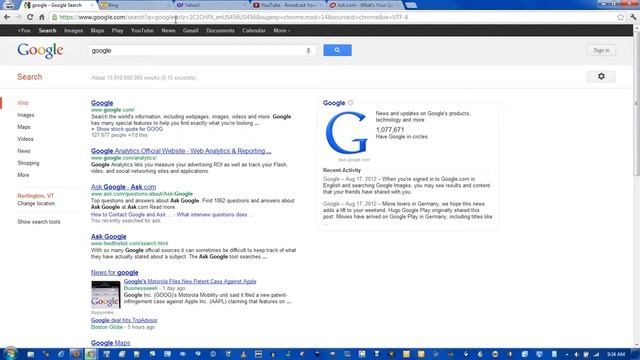Open News in the black bar

point(168,31)
